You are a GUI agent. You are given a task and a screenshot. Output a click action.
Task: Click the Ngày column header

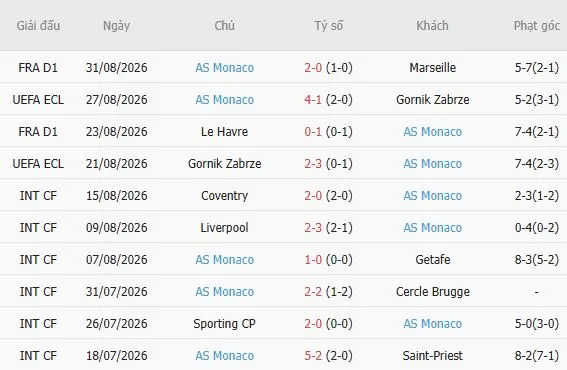click(116, 26)
